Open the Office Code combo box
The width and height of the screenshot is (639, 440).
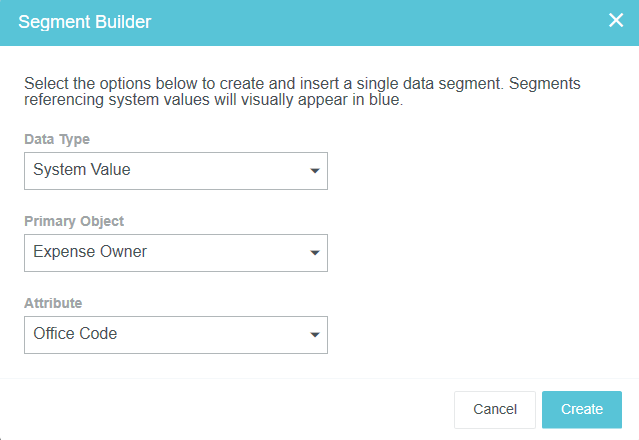pos(175,335)
